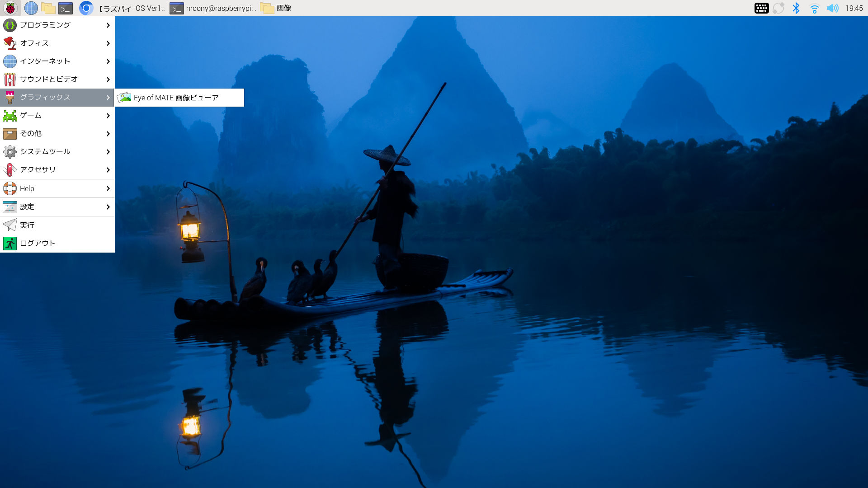Click ログアウト in the menu
Screen dimensions: 868x488
point(38,243)
